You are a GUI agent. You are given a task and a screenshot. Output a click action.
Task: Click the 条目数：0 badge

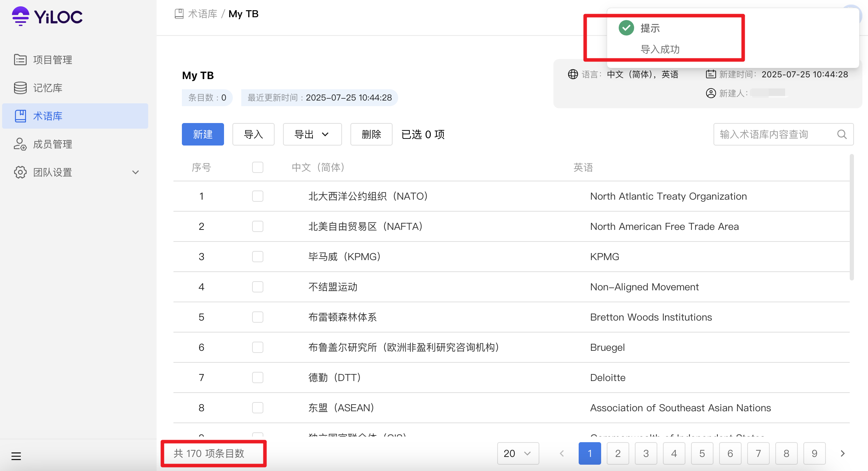207,97
